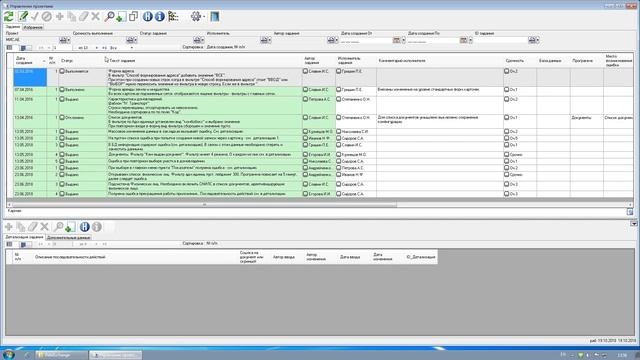Click the tree structure icon in top toolbar

pos(173,16)
